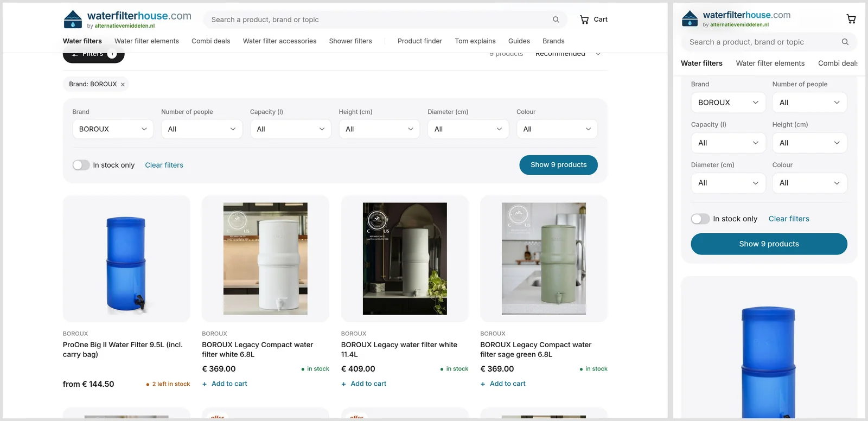
Task: Click Clear filters in the desktop filter panel
Action: pos(164,165)
